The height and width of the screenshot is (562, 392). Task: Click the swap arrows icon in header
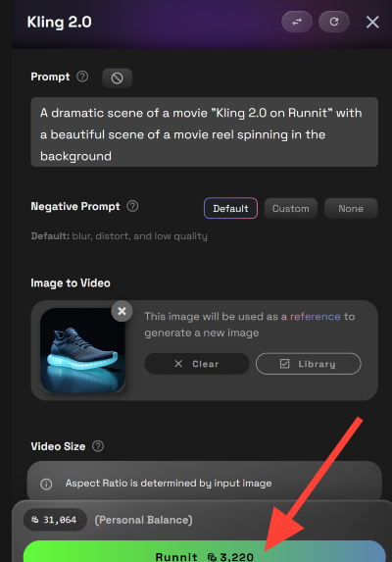(x=297, y=22)
